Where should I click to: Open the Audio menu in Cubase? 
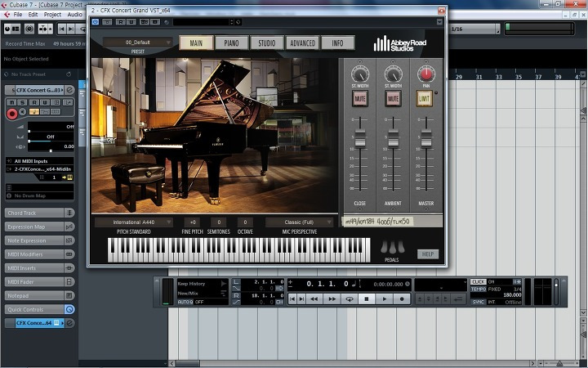(x=74, y=15)
